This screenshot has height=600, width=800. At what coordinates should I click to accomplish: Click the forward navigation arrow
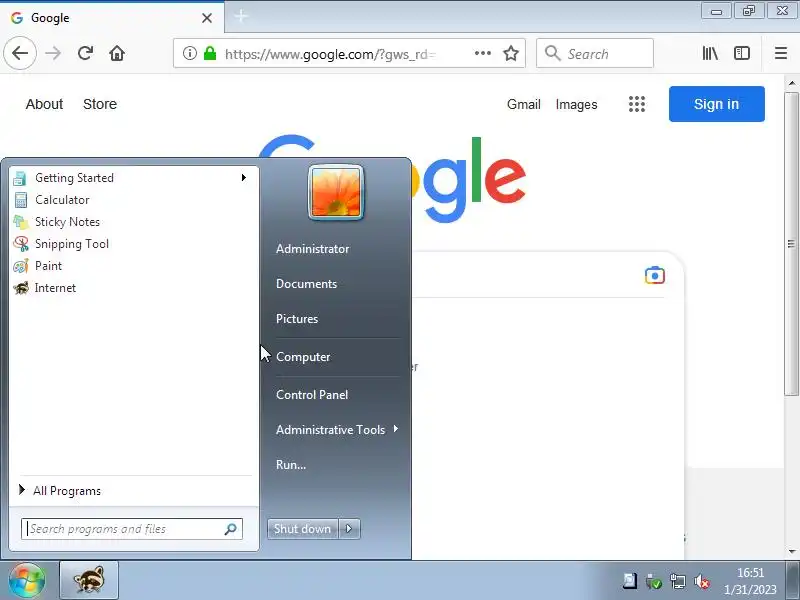pos(53,53)
